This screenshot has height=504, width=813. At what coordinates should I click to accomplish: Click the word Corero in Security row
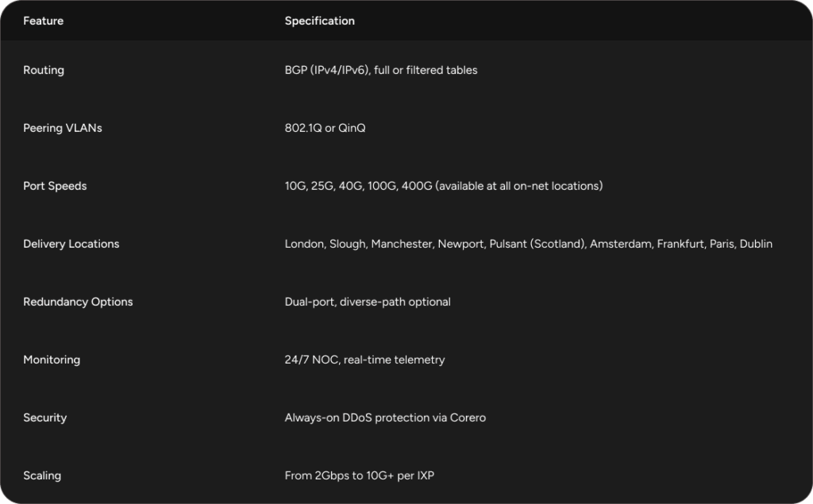(468, 417)
